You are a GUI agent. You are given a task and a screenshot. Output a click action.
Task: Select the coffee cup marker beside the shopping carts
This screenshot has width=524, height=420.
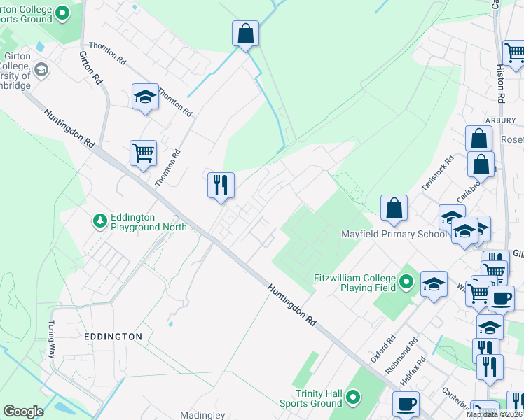tap(501, 300)
